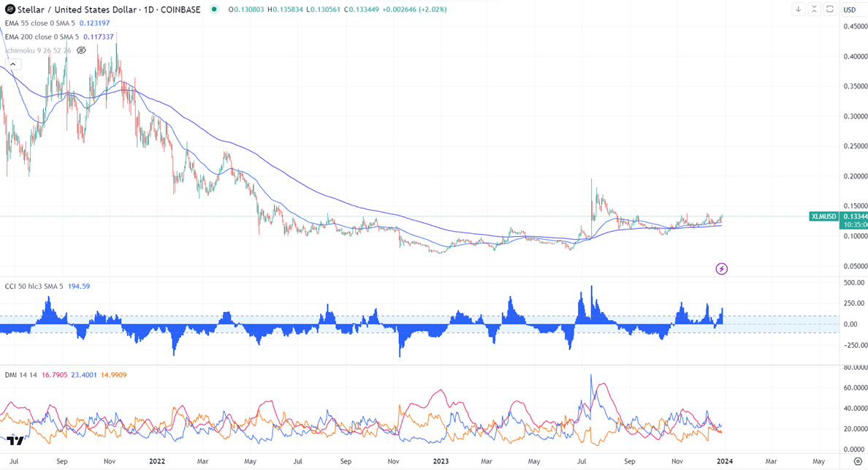This screenshot has height=470, width=868.
Task: Click the open price O0.130803
Action: (247, 10)
